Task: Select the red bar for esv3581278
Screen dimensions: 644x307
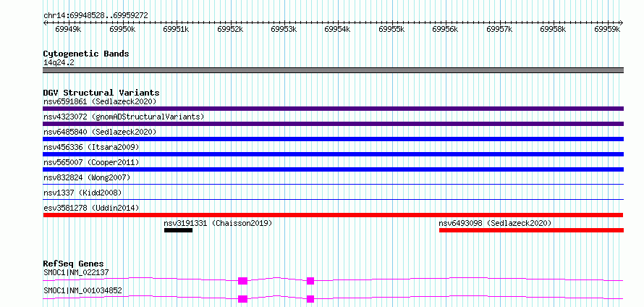Action: 333,215
